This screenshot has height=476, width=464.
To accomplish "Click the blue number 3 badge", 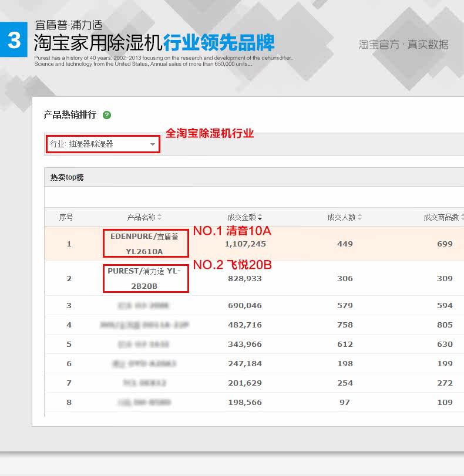I will (14, 40).
